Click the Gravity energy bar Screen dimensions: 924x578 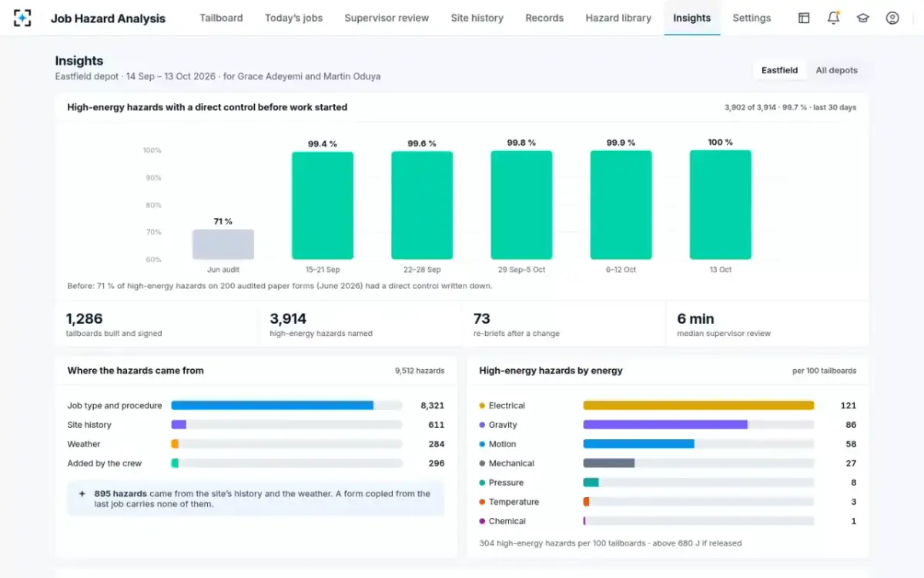pos(698,425)
